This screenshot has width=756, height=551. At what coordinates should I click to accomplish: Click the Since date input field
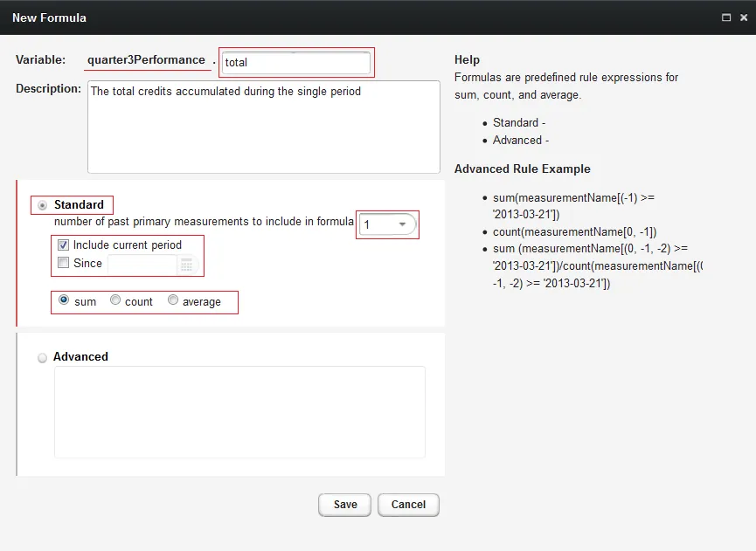pos(142,264)
